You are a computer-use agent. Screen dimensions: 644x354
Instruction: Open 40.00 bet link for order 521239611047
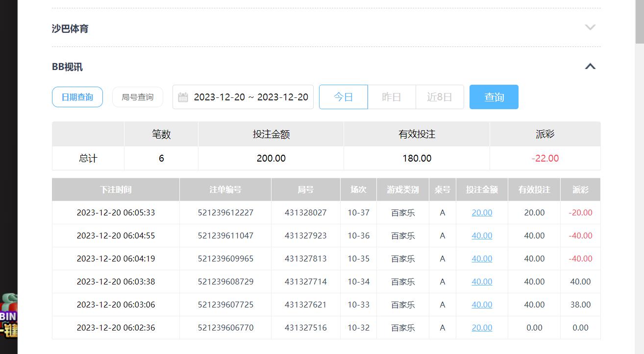pos(482,236)
